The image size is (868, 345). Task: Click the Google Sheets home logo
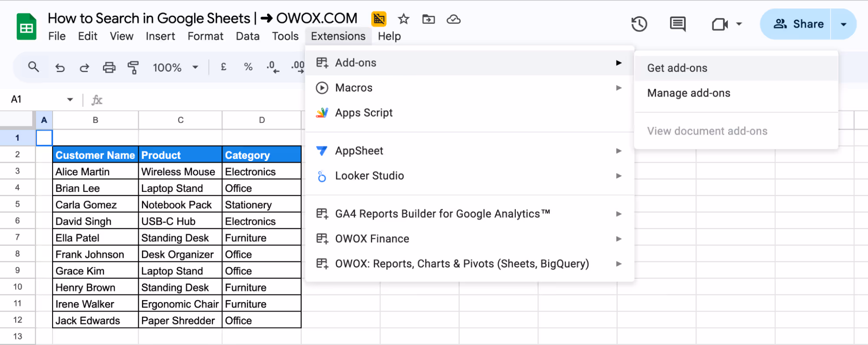coord(26,27)
